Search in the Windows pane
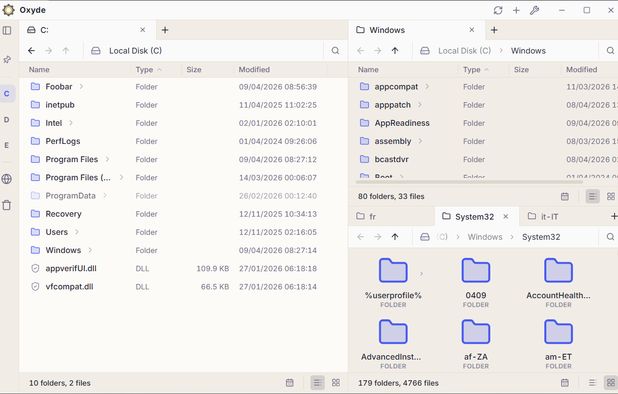The width and height of the screenshot is (618, 394). click(x=610, y=50)
